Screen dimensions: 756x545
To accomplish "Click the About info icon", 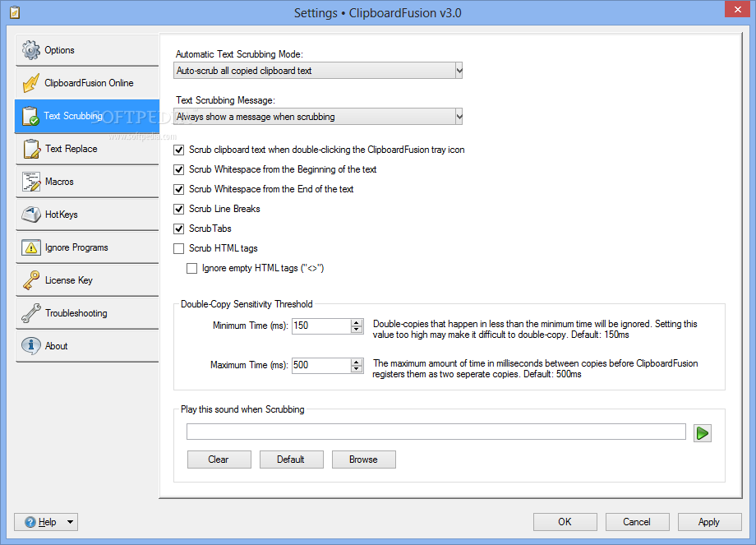I will pyautogui.click(x=31, y=346).
